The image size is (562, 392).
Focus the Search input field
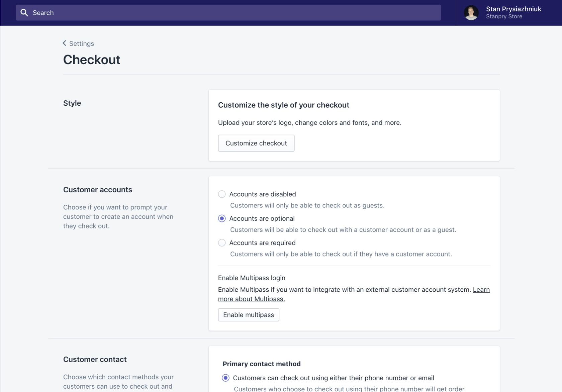pyautogui.click(x=228, y=13)
